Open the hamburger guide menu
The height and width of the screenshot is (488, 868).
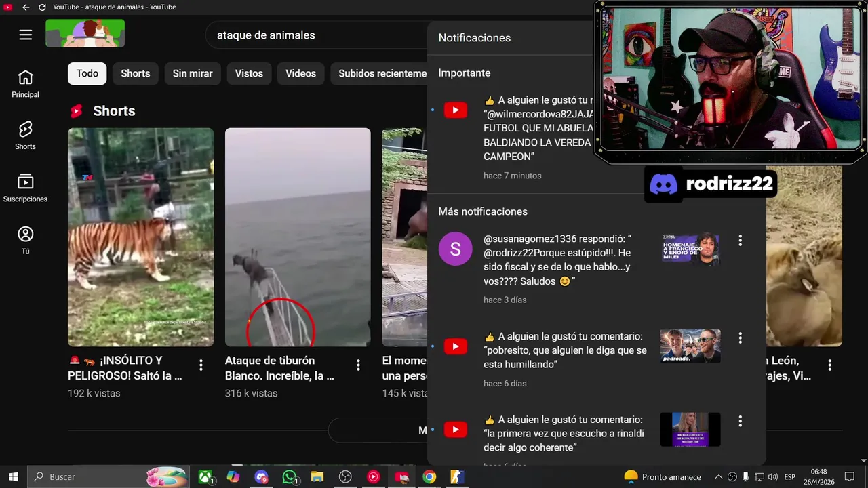[26, 35]
